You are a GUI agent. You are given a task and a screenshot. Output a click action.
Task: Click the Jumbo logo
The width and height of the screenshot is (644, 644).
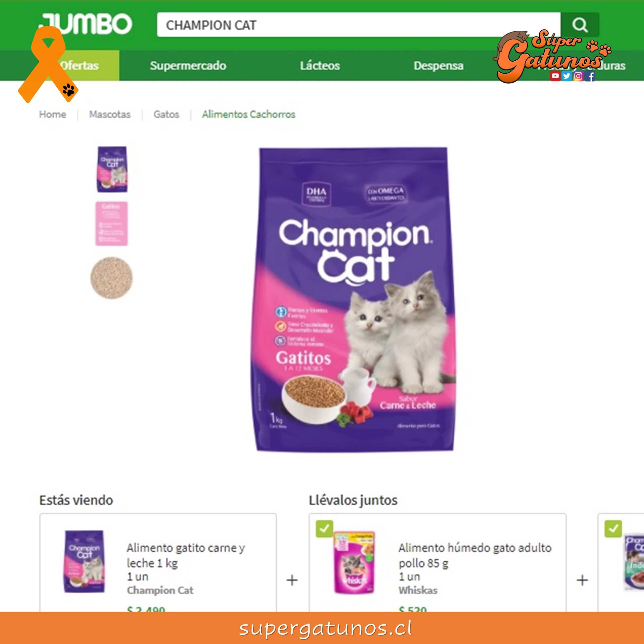click(x=86, y=23)
